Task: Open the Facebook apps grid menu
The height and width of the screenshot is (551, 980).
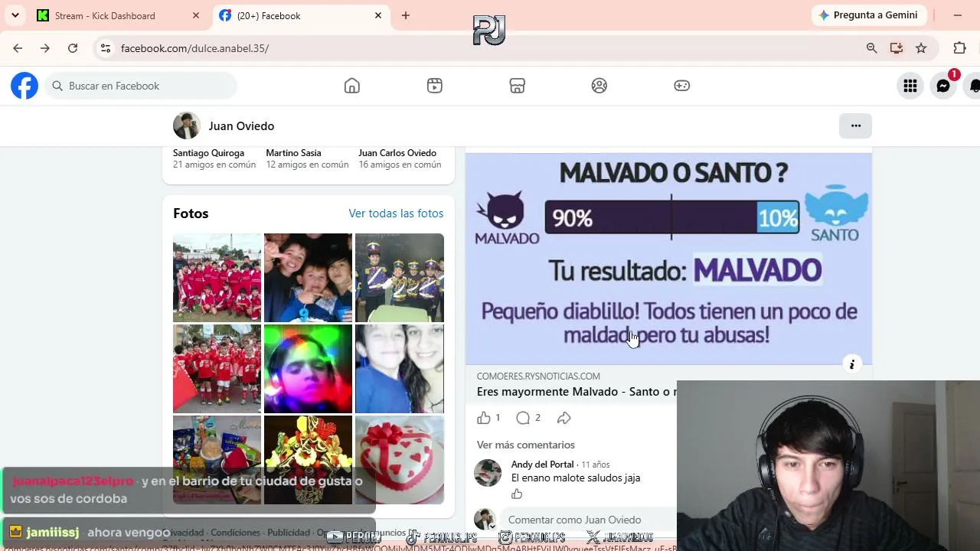Action: 910,86
